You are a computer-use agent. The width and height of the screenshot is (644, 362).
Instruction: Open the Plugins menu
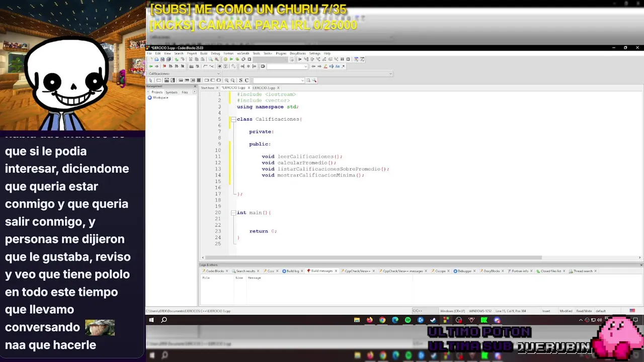pos(281,53)
